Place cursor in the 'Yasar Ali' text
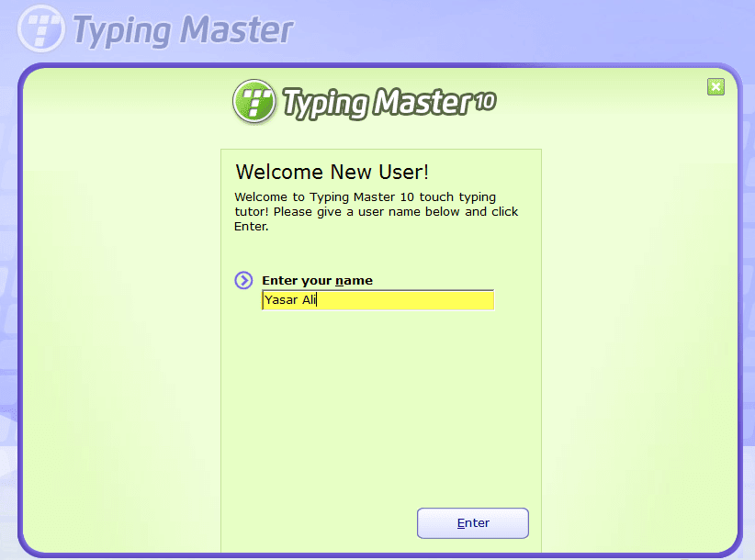This screenshot has height=560, width=755. 290,299
